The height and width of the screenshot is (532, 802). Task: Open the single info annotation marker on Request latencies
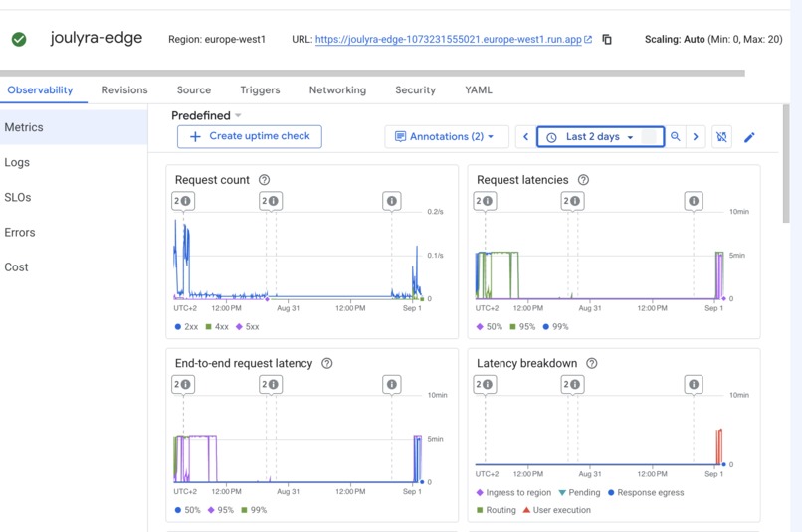coord(694,201)
